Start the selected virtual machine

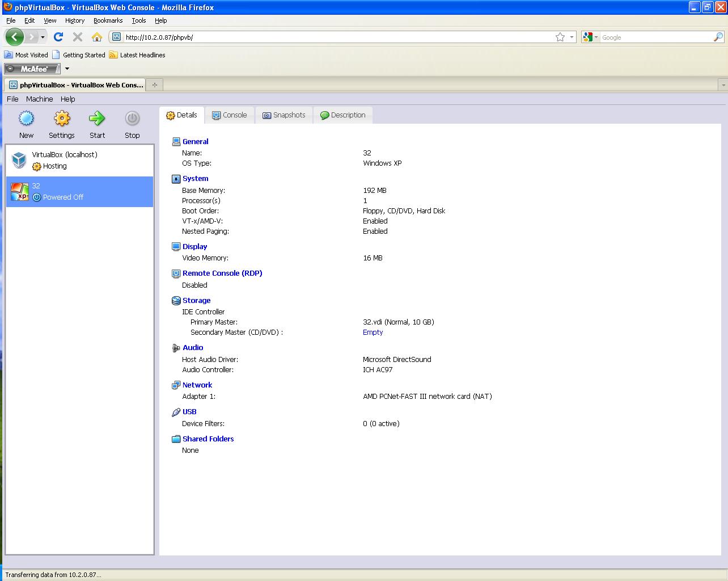(x=97, y=119)
